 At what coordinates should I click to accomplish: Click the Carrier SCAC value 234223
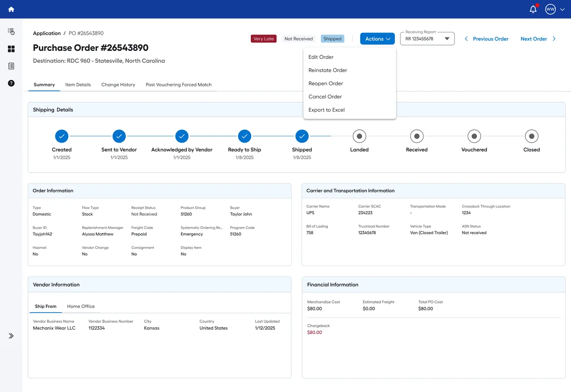365,213
